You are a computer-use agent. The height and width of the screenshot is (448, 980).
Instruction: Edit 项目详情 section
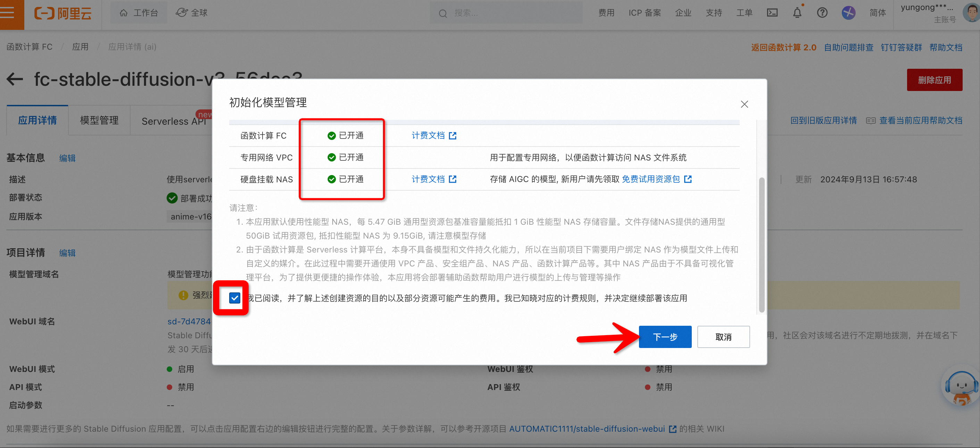(x=67, y=253)
